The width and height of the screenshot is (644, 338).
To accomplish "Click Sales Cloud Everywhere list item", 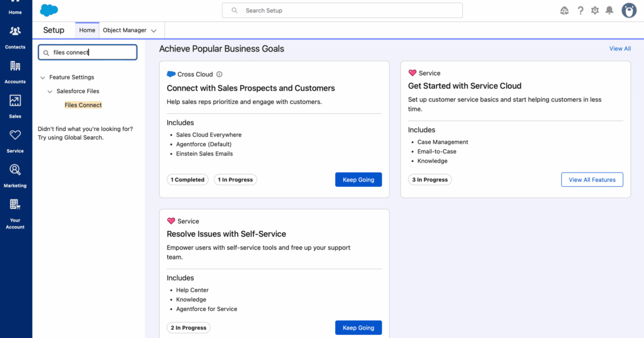I will click(209, 135).
